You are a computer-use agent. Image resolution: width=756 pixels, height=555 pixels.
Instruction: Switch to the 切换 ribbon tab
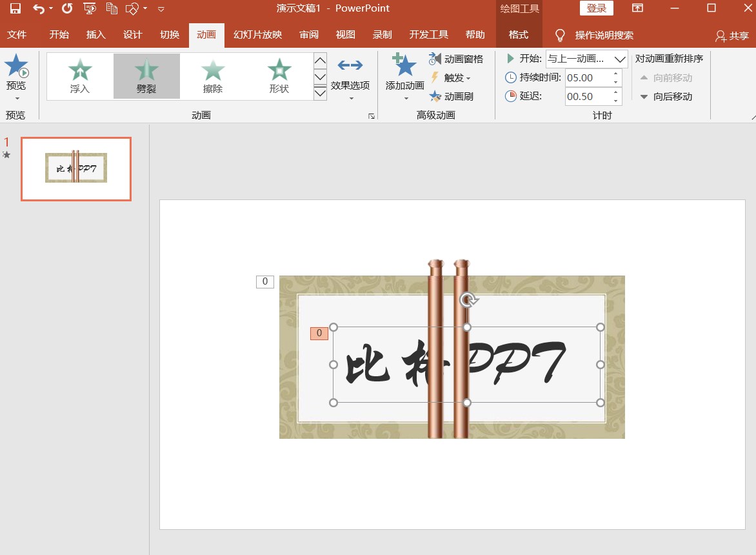pos(169,35)
